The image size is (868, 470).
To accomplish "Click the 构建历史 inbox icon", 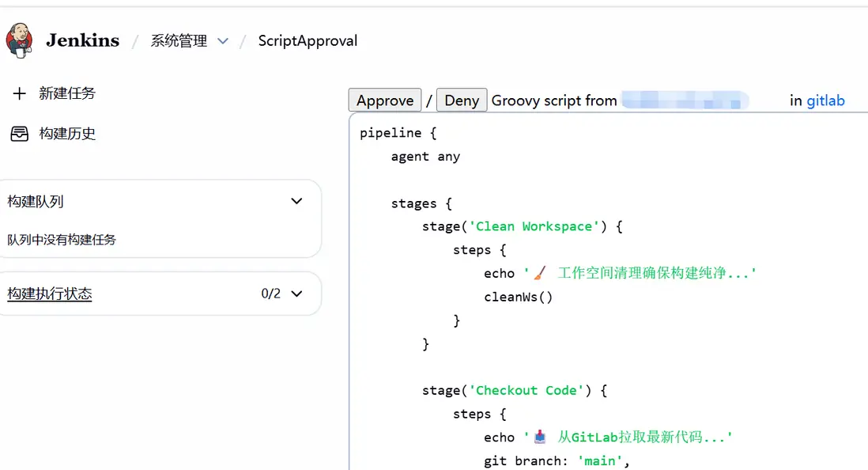I will [20, 134].
